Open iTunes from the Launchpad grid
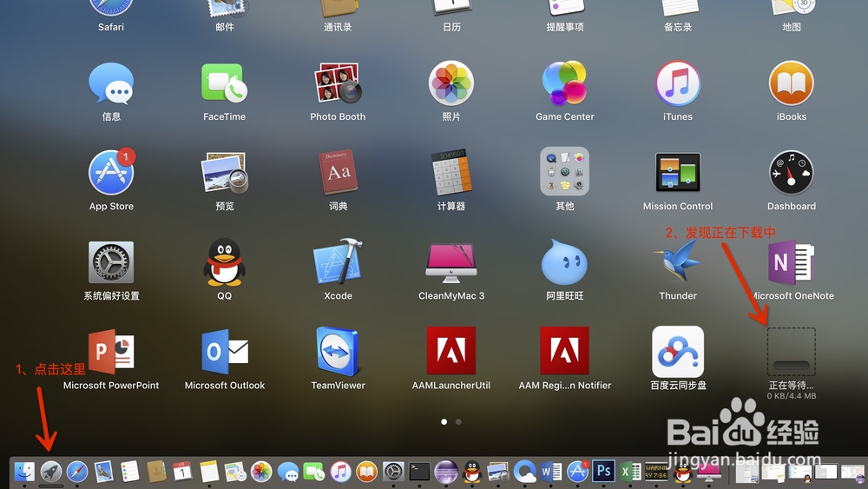The width and height of the screenshot is (868, 489). coord(678,83)
